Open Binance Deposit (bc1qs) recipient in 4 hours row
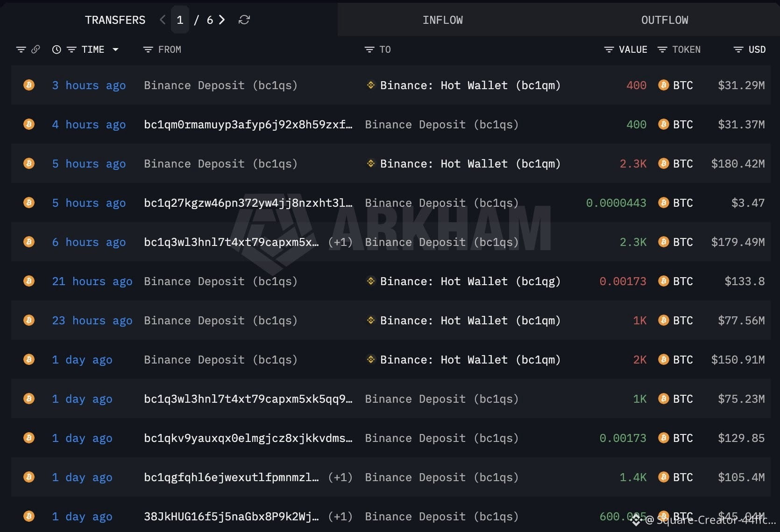Viewport: 780px width, 532px height. tap(441, 125)
